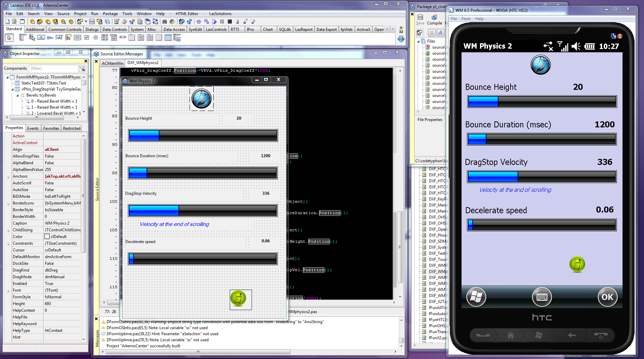Select the TLabel (Abc) palette component
644x359 pixels.
(x=50, y=38)
